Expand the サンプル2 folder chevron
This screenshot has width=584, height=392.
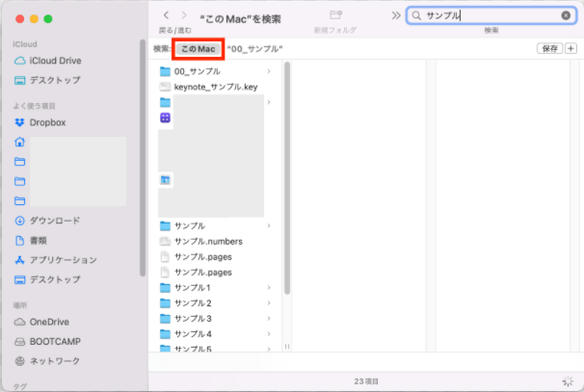pos(269,303)
